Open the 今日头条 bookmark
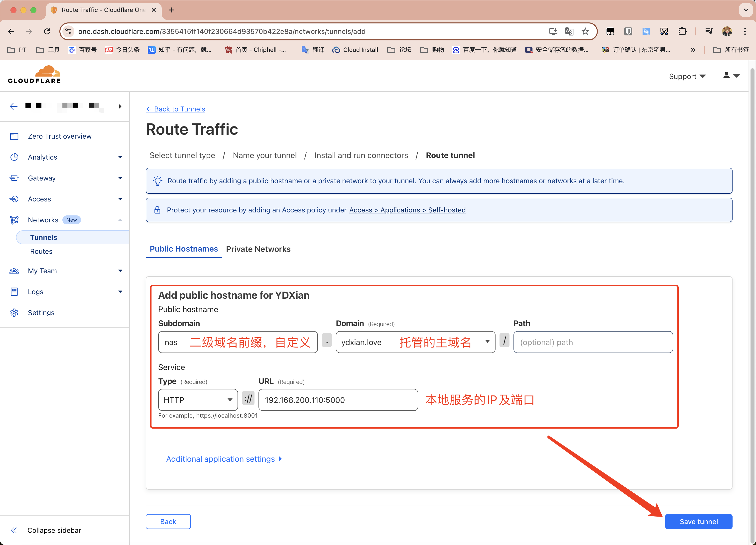756x545 pixels. (122, 50)
